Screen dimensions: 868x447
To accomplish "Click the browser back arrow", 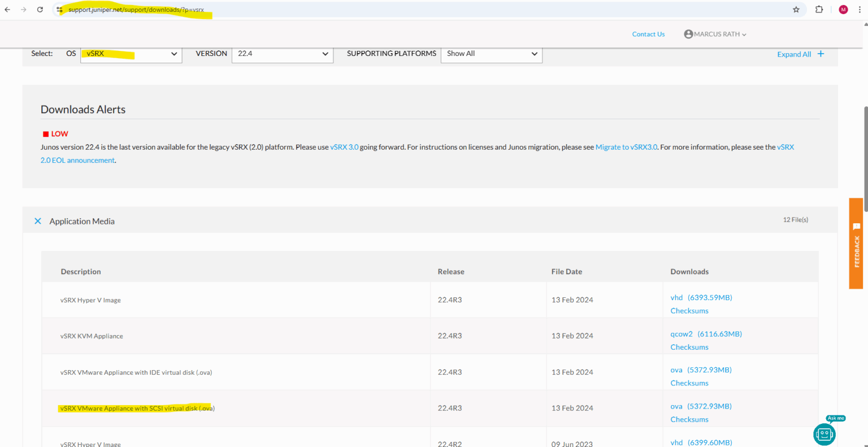I will tap(7, 10).
